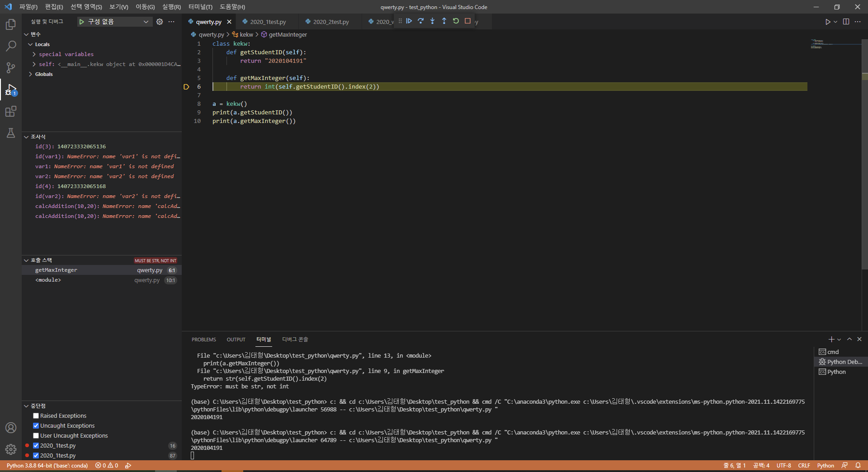Open errors and warnings count in status bar

tap(107, 466)
